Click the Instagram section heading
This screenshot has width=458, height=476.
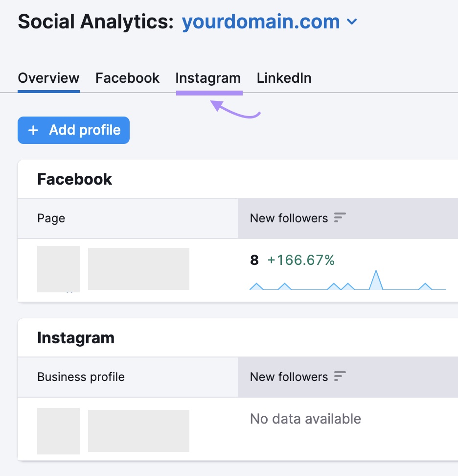point(76,337)
